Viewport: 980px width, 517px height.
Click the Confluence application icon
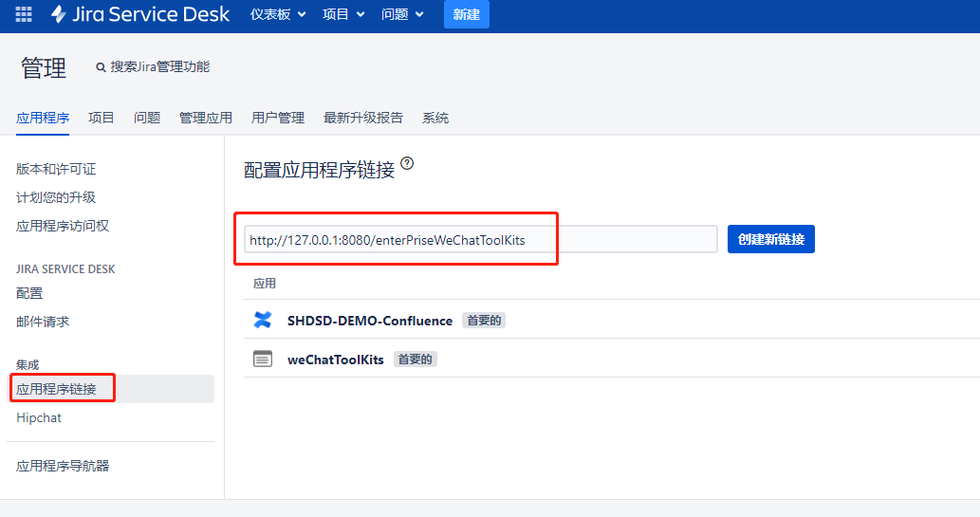[x=263, y=321]
